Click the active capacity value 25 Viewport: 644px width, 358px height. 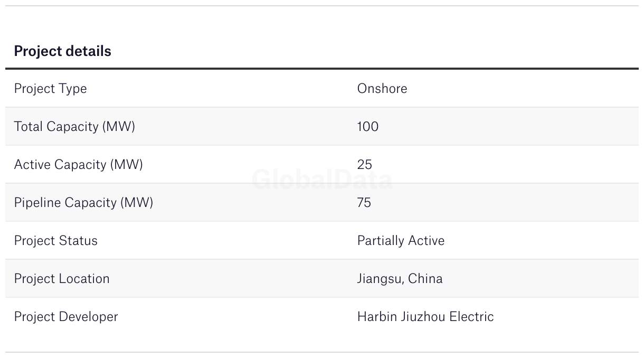365,164
